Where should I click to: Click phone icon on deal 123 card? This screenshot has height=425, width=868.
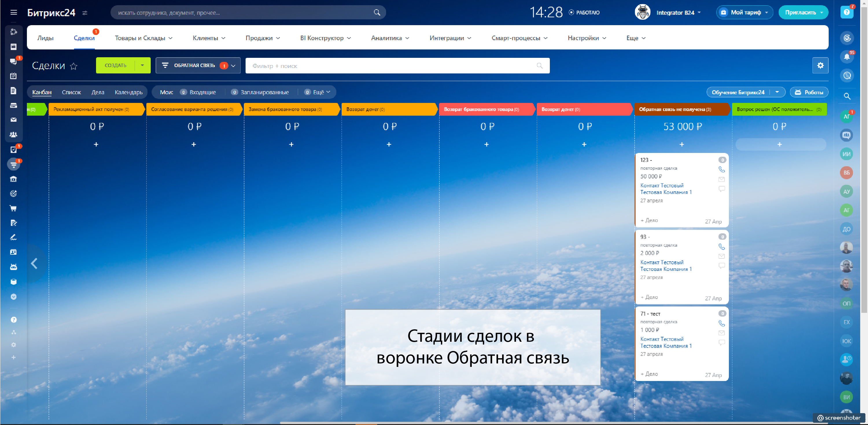coord(721,169)
